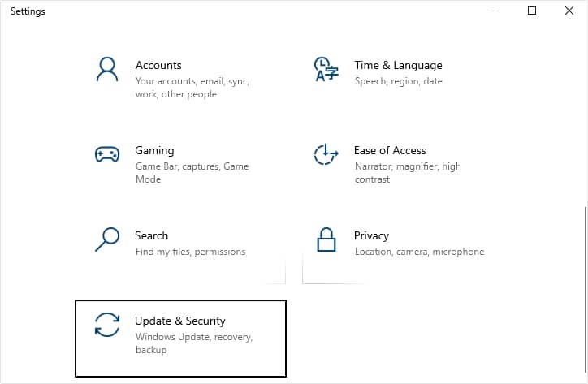Open the Ease of Access icon
Viewport: 588px width, 384px height.
click(326, 154)
